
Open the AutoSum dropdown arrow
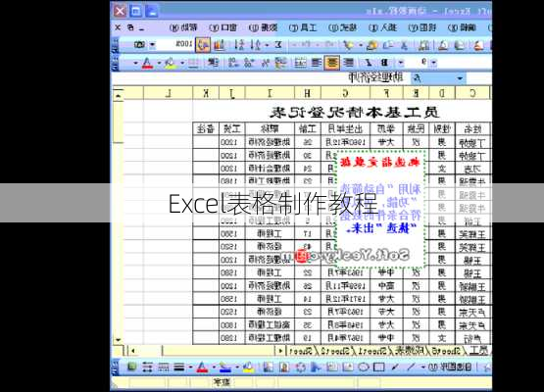point(268,45)
